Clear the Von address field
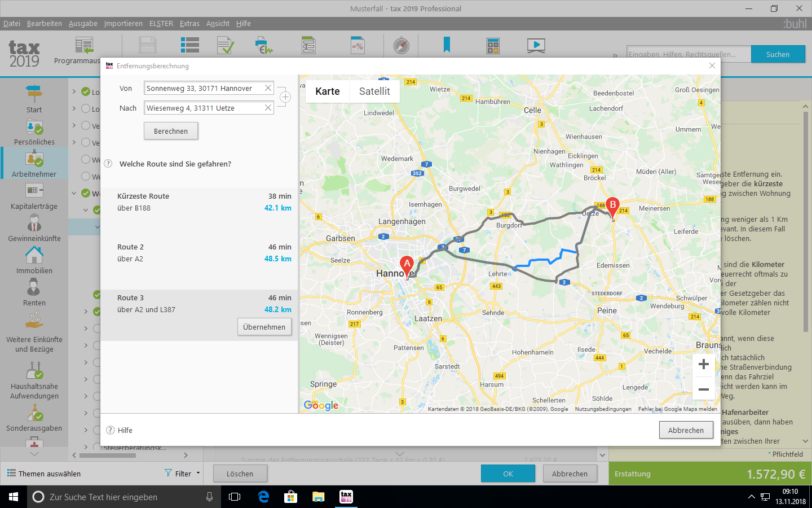The width and height of the screenshot is (812, 508). click(x=268, y=88)
